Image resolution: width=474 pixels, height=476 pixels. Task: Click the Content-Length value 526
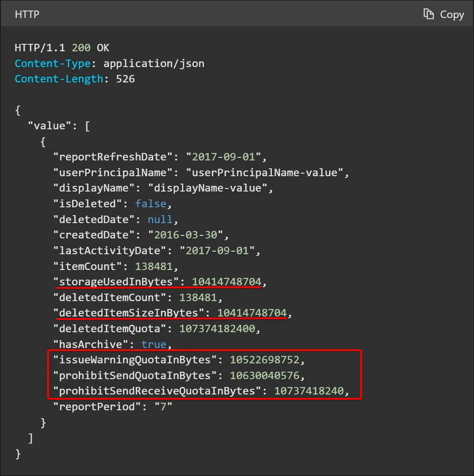125,79
